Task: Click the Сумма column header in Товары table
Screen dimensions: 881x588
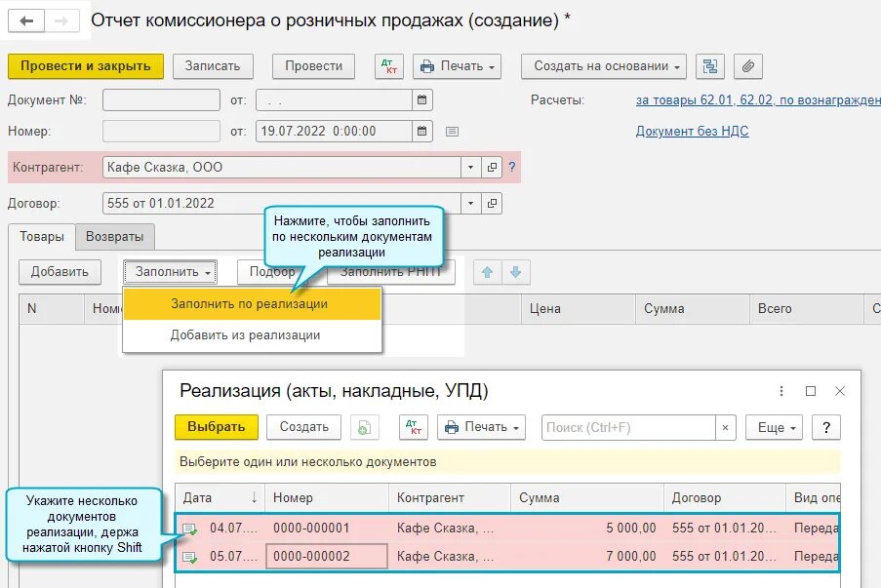Action: tap(693, 309)
